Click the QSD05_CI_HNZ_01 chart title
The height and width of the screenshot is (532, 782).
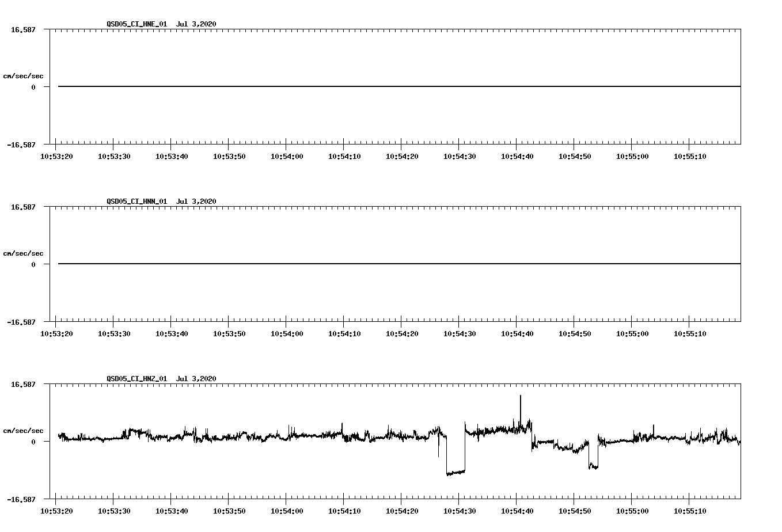(161, 378)
